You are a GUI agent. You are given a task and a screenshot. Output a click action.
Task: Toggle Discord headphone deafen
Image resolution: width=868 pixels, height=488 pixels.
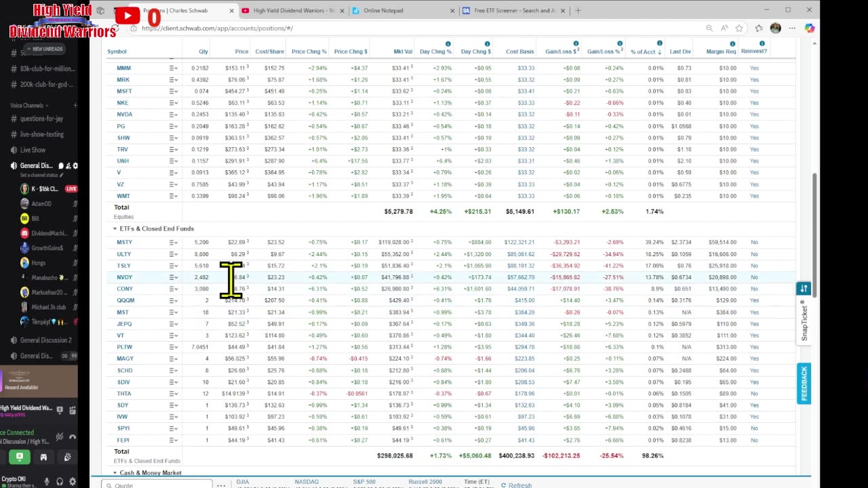60,482
